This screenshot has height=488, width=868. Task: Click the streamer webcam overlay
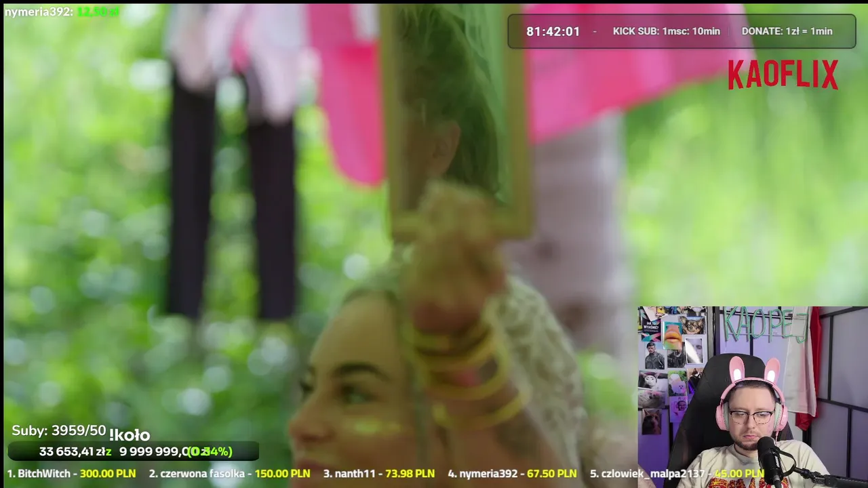(x=753, y=397)
